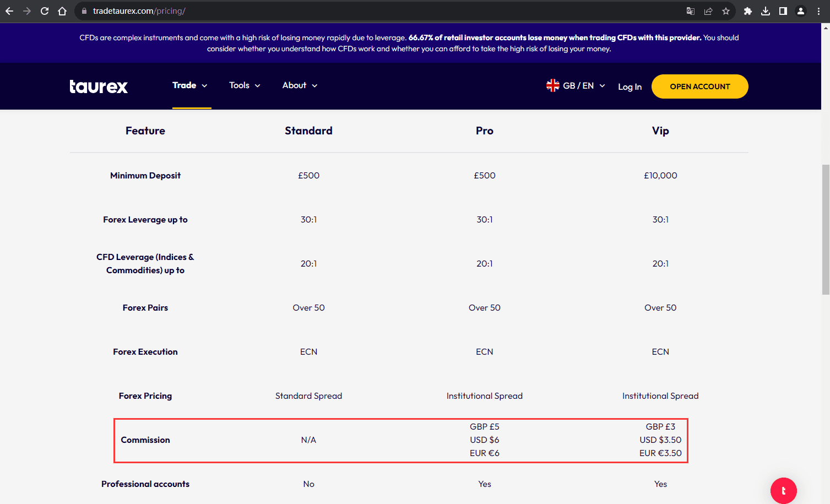This screenshot has height=504, width=830.
Task: Expand the Tools menu
Action: [245, 85]
